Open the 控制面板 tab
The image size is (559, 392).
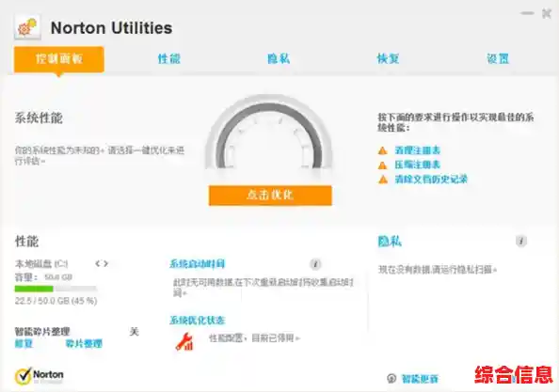coord(59,59)
